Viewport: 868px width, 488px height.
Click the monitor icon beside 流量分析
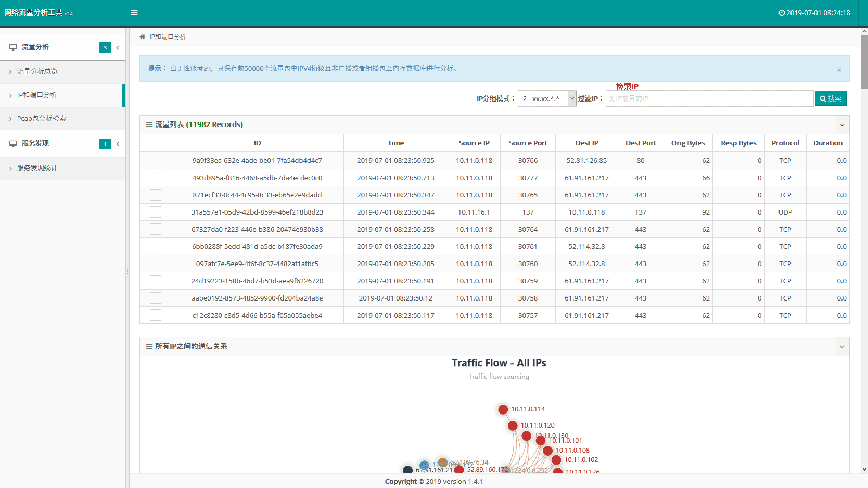click(x=13, y=47)
